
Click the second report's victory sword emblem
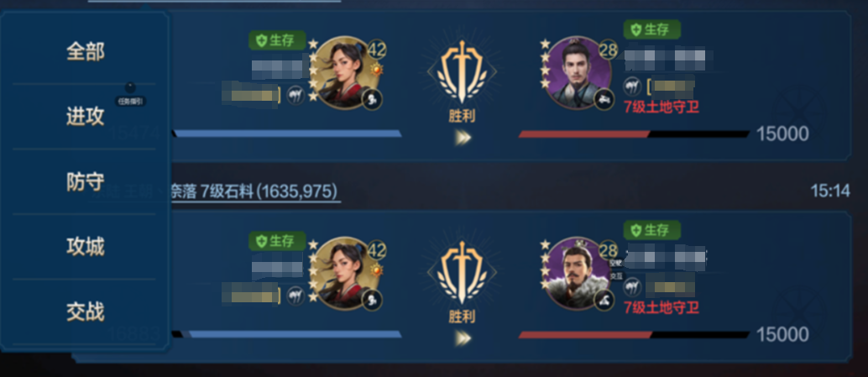tap(462, 273)
